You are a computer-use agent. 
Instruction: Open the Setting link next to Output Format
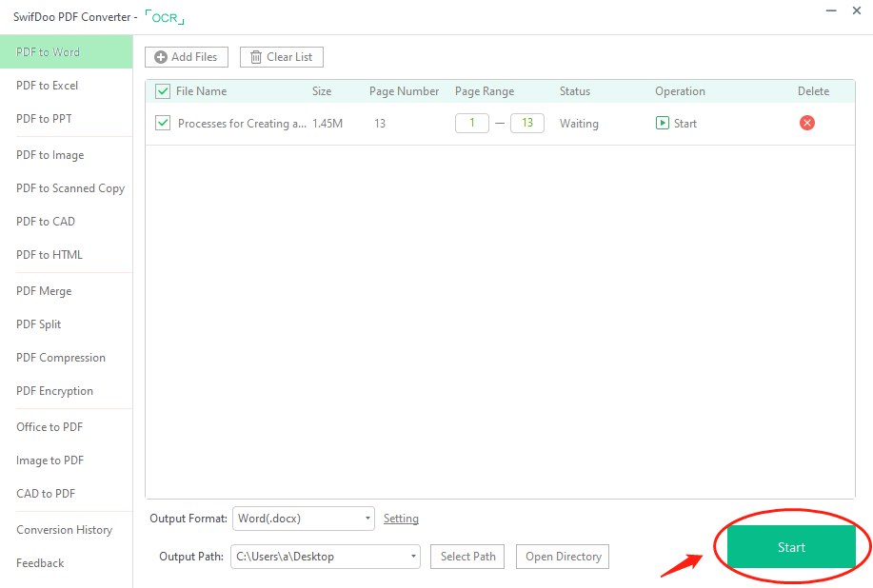pyautogui.click(x=401, y=518)
